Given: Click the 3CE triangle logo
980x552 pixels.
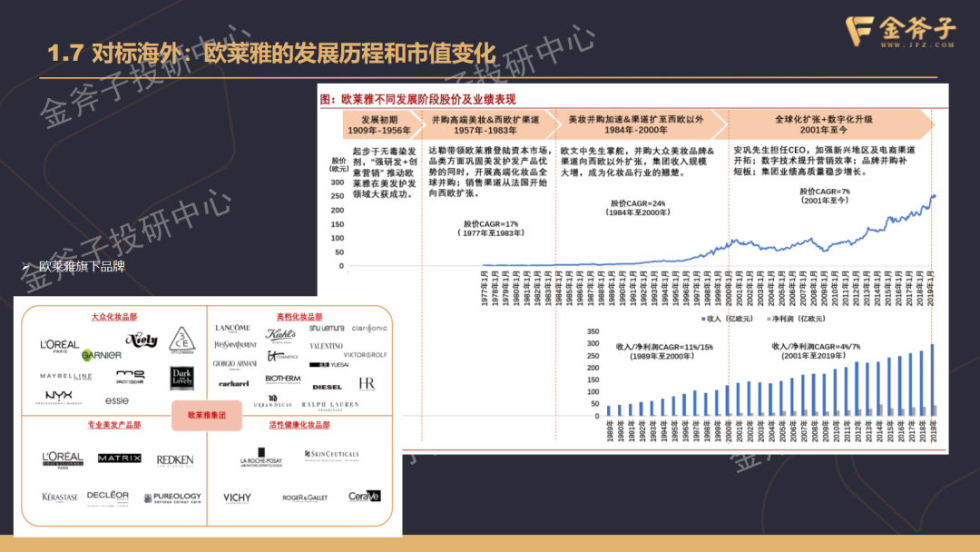Looking at the screenshot, I should [x=181, y=340].
